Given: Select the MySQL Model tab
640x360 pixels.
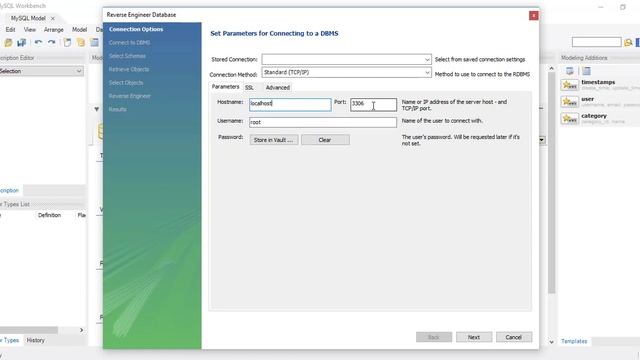Looking at the screenshot, I should point(28,18).
